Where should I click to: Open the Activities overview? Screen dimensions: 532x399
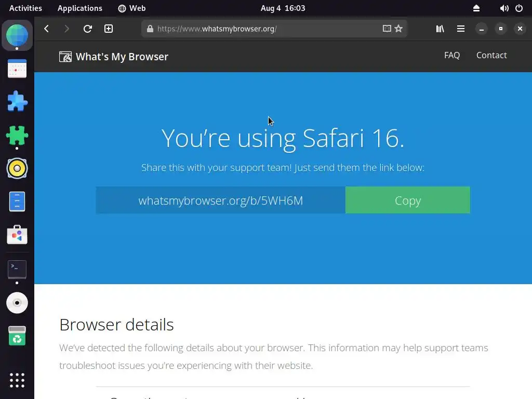pyautogui.click(x=25, y=8)
